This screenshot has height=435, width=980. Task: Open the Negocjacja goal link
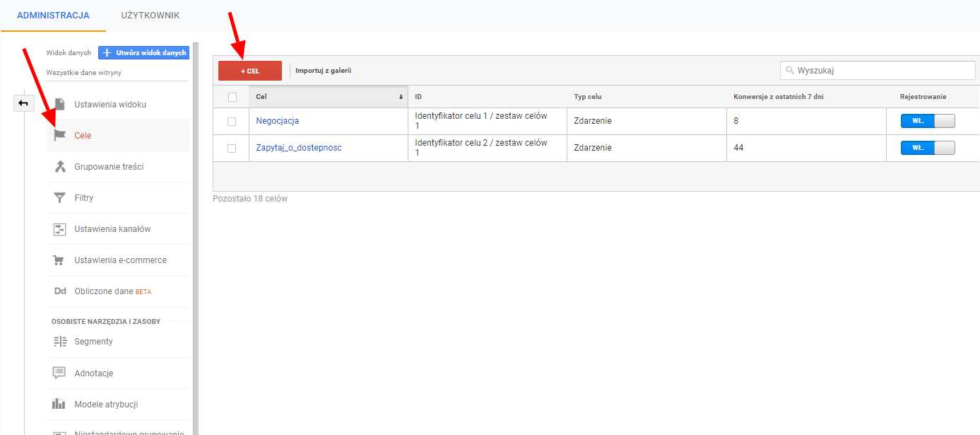pyautogui.click(x=277, y=121)
